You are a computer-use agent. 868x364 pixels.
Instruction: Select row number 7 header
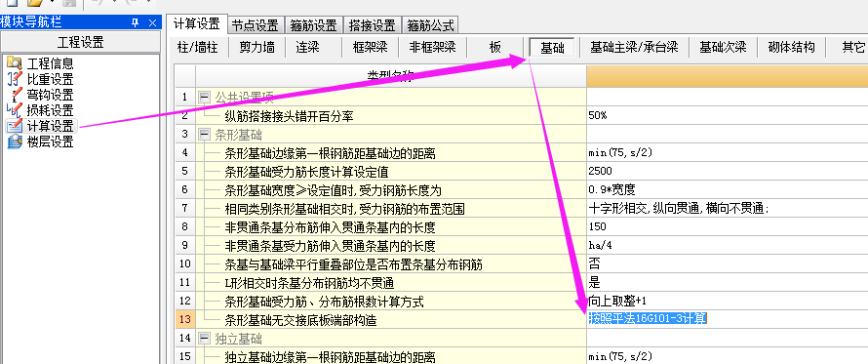tap(185, 208)
